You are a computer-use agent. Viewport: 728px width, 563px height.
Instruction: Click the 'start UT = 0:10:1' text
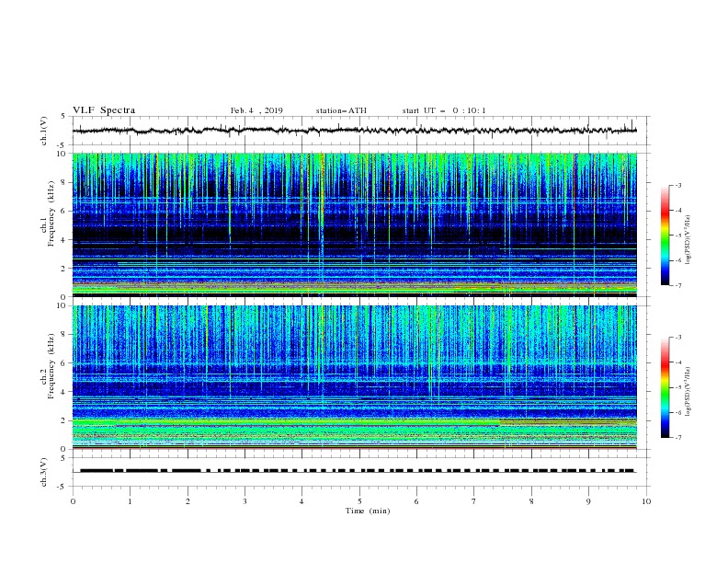(444, 110)
